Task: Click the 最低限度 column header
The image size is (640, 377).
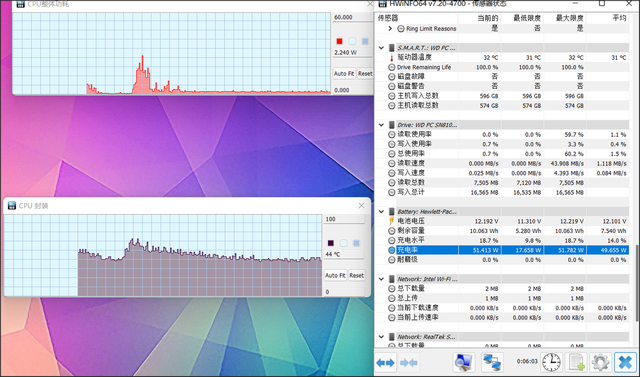Action: [527, 18]
